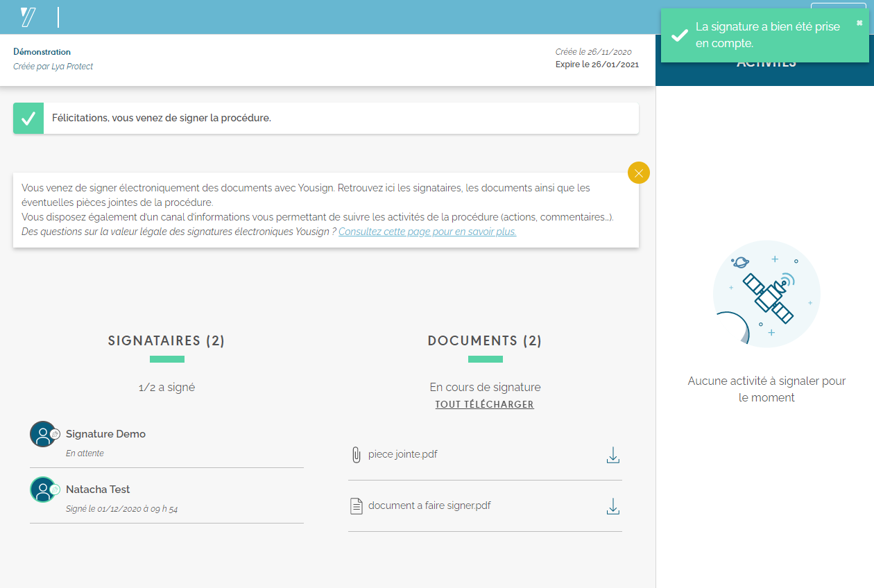The image size is (874, 588).
Task: Click the document icon beside document a faire signer.pdf
Action: pos(357,506)
